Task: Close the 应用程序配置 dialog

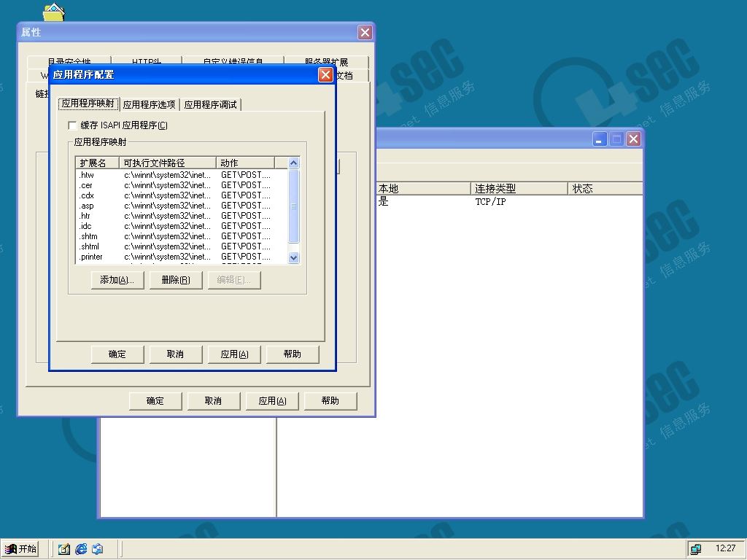Action: [x=325, y=75]
